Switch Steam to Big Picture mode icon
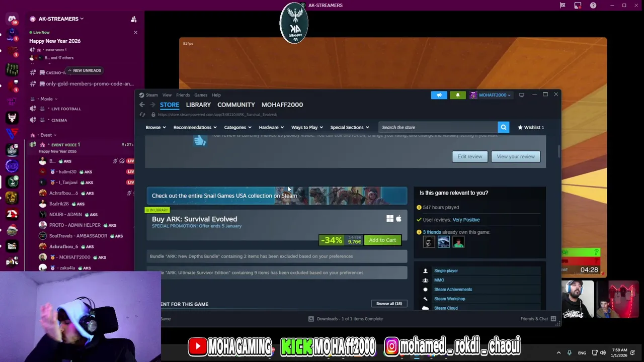The image size is (644, 362). [x=522, y=95]
